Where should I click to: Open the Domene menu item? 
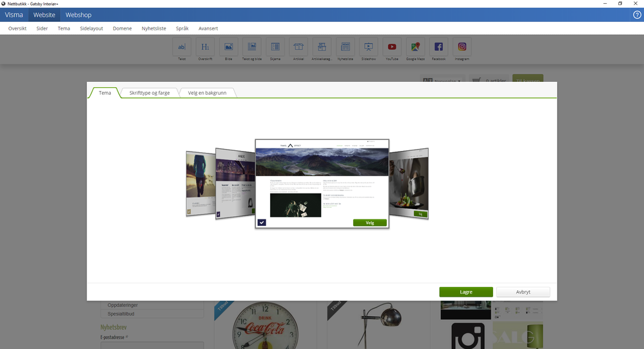pyautogui.click(x=122, y=28)
